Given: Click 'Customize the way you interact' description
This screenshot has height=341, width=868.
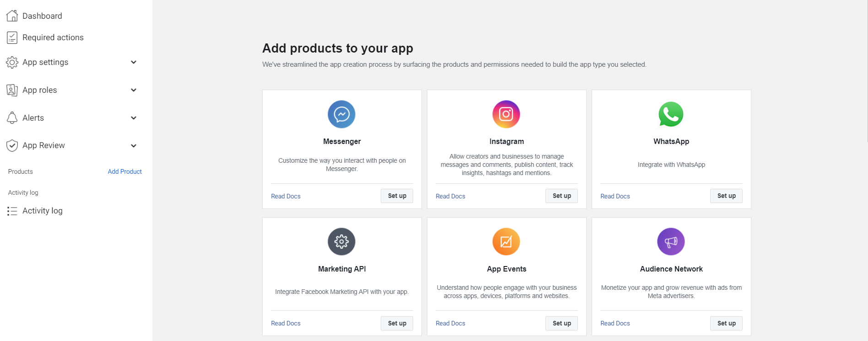Looking at the screenshot, I should click(342, 165).
